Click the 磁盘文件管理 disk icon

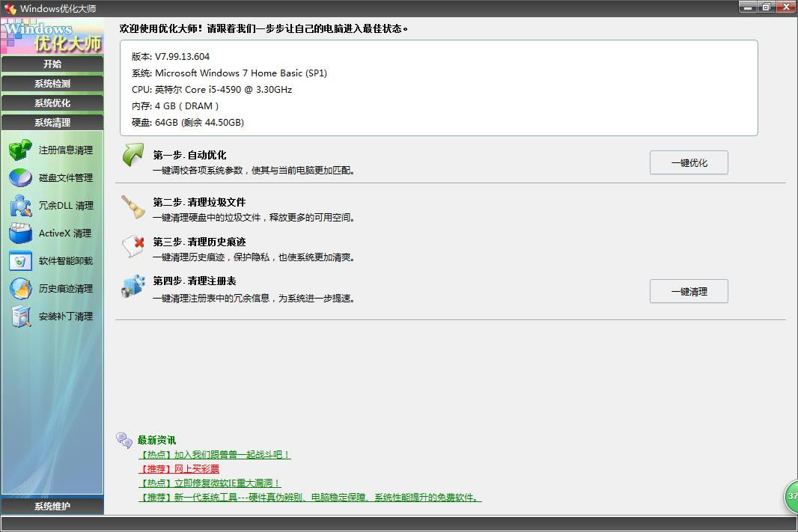click(20, 177)
